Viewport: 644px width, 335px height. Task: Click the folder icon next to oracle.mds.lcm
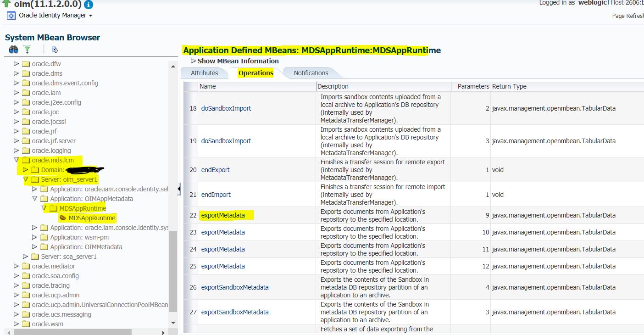[26, 160]
